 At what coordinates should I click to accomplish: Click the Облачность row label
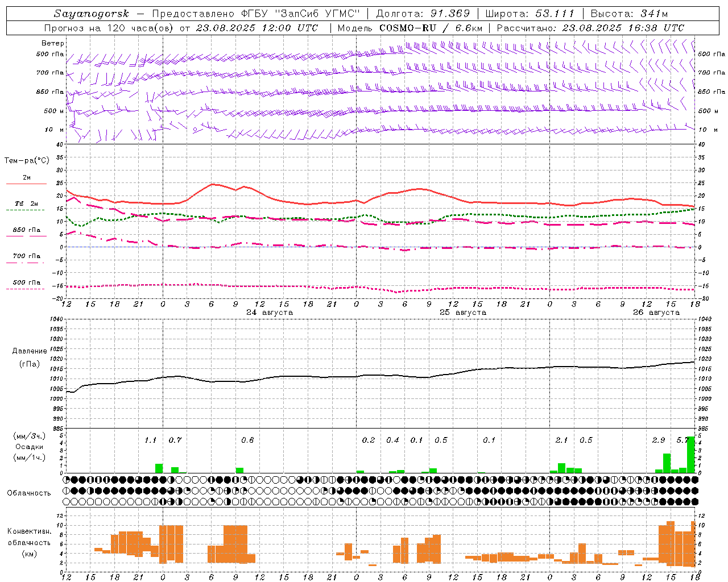point(29,493)
